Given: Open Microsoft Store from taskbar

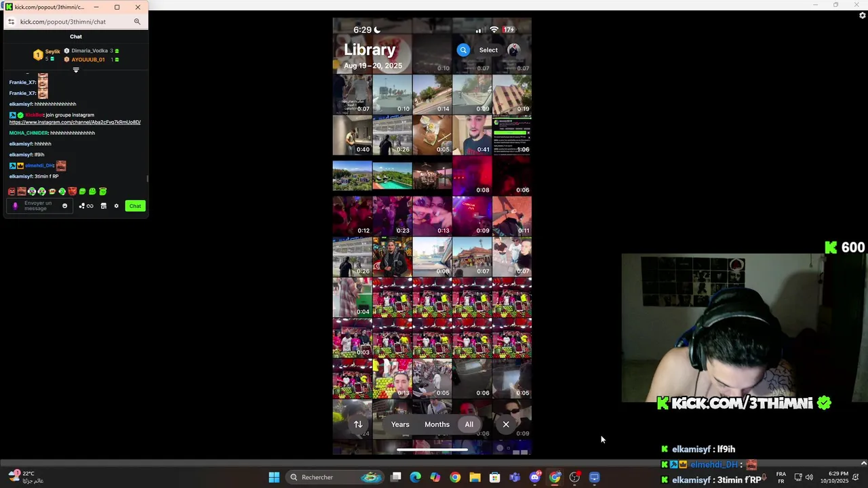Looking at the screenshot, I should (x=495, y=477).
